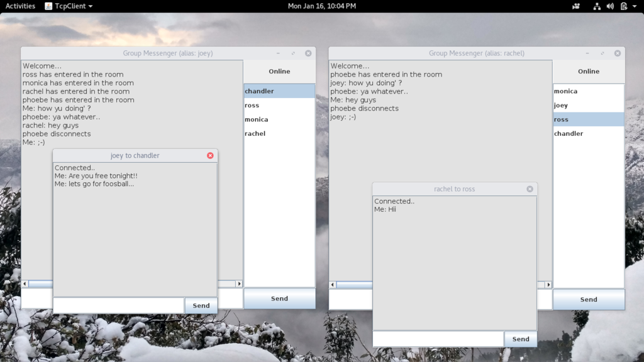Click the battery status icon
Viewport: 644px width, 362px height.
624,6
